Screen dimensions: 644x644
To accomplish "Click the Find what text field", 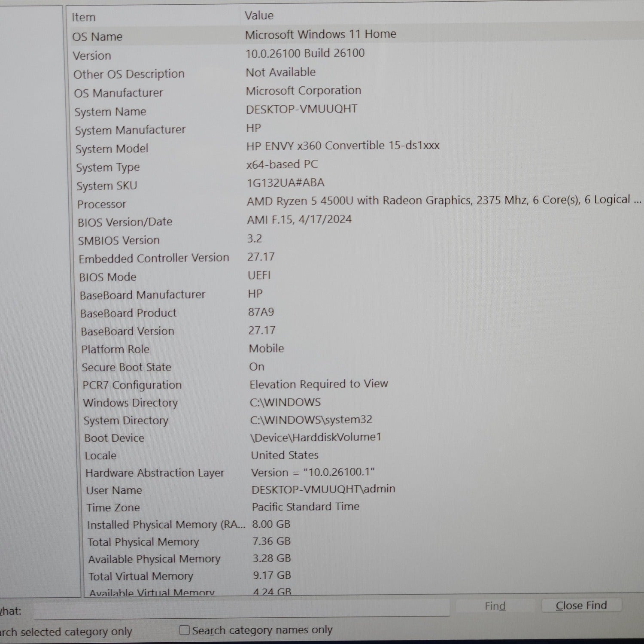I will point(240,609).
